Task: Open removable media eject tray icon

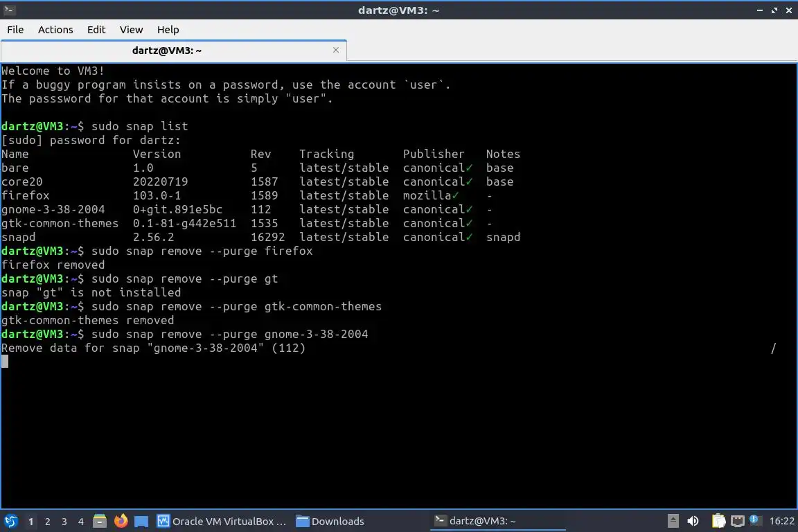Action: coord(673,521)
